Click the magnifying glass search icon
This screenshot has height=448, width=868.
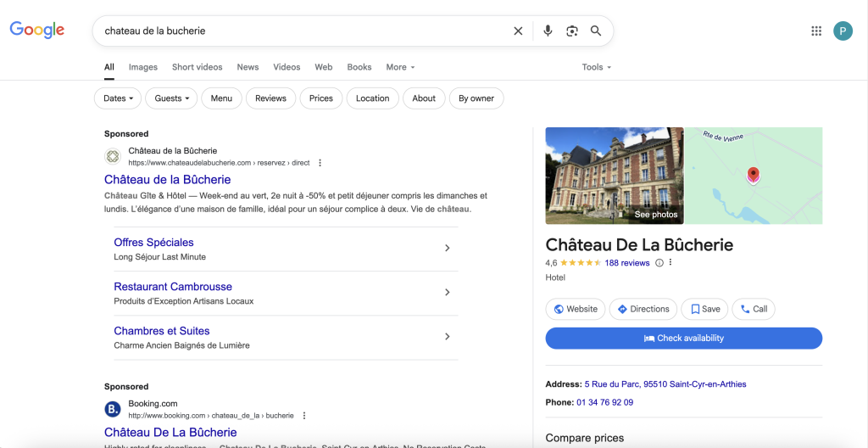[596, 31]
